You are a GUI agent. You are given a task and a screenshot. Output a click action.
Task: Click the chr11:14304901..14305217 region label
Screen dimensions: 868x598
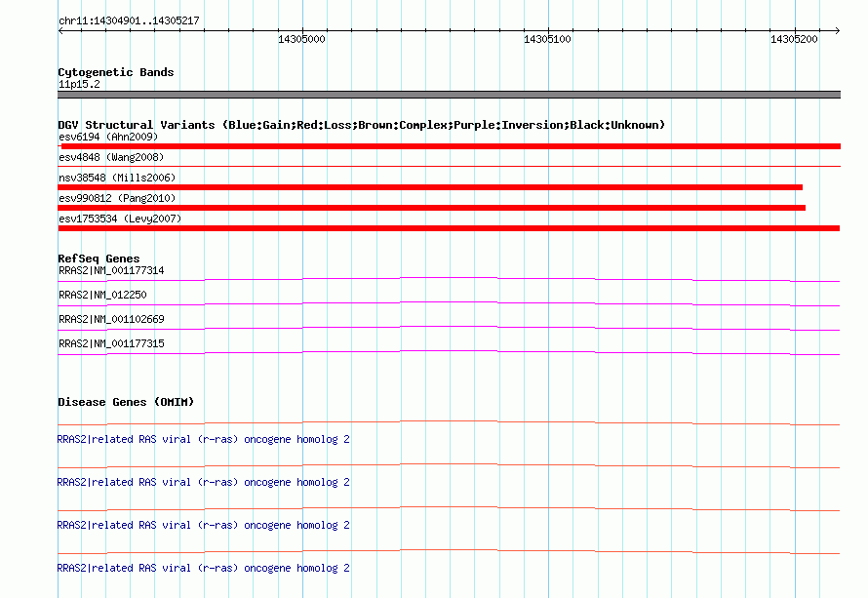coord(129,20)
